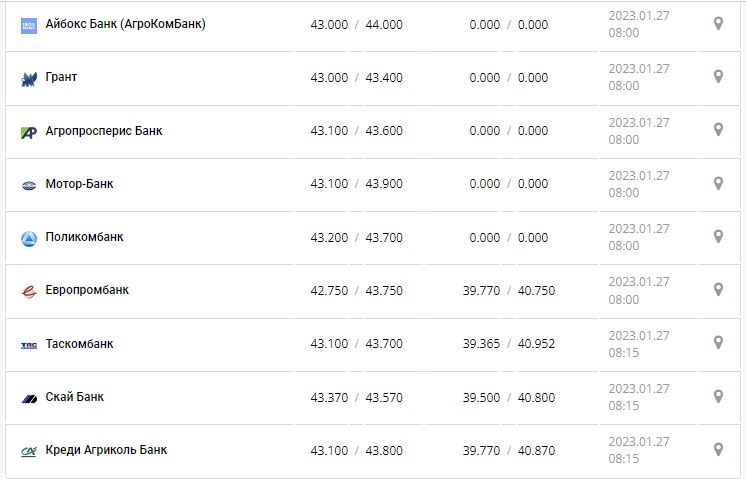Open the Мотор-Банк link
Screen dimensions: 746x479
(79, 184)
